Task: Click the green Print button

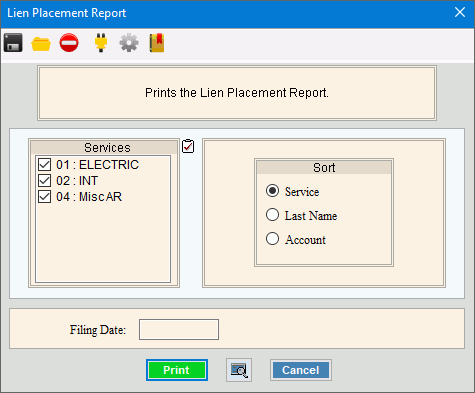Action: (177, 370)
